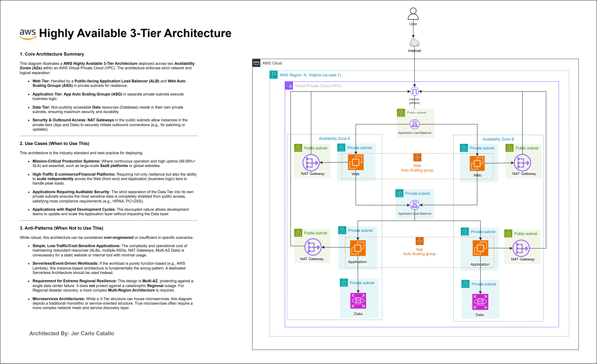This screenshot has height=364, width=597.
Task: Click the lower NAT Gateway icon in Zone A
Action: pos(313,247)
